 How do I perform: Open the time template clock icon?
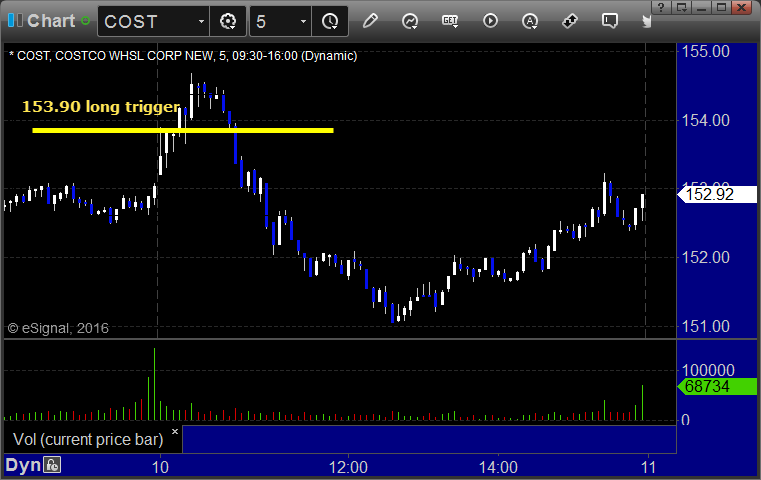(x=330, y=21)
